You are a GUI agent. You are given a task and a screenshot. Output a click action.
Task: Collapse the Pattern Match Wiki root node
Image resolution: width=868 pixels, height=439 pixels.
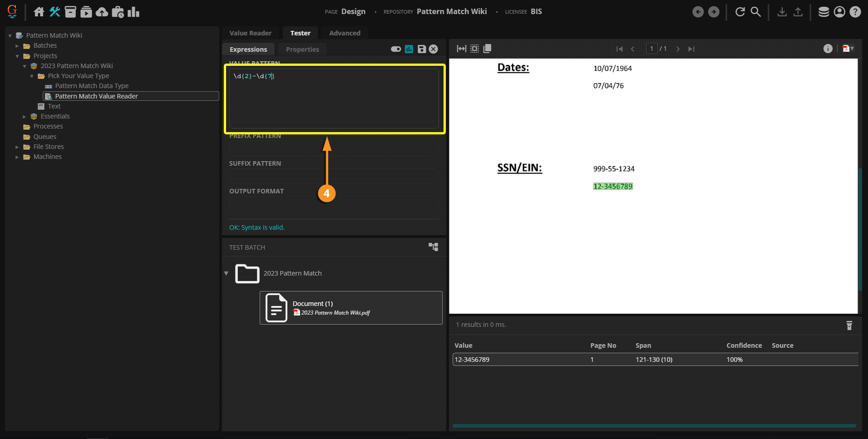pos(10,35)
